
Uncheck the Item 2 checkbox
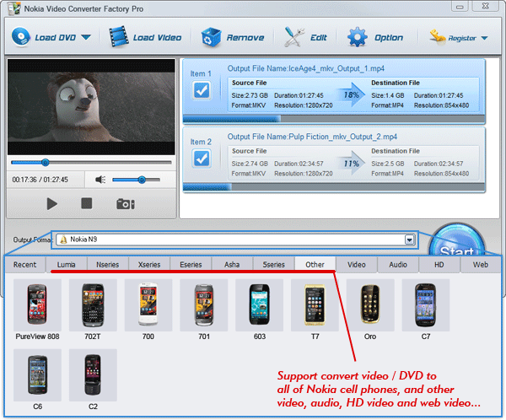tap(202, 159)
